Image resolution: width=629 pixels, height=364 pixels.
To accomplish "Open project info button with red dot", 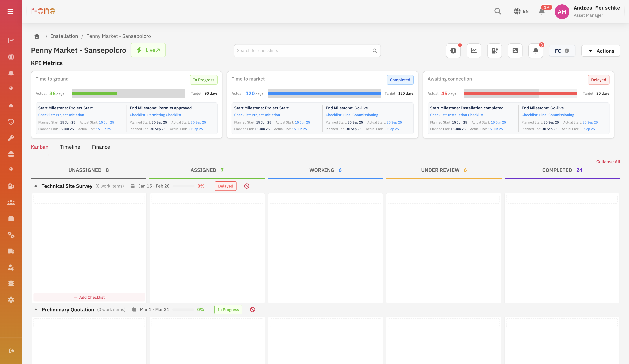I will [453, 51].
